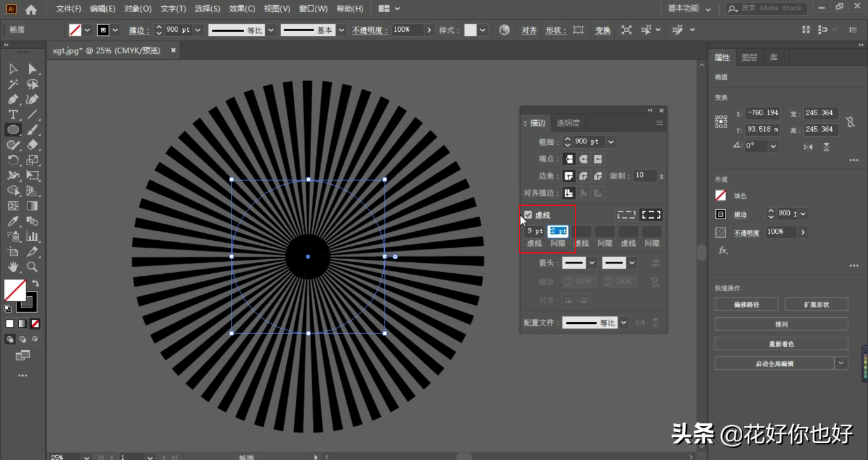Screen dimensions: 868x460
Task: Select align dashes to corners option
Action: [651, 215]
